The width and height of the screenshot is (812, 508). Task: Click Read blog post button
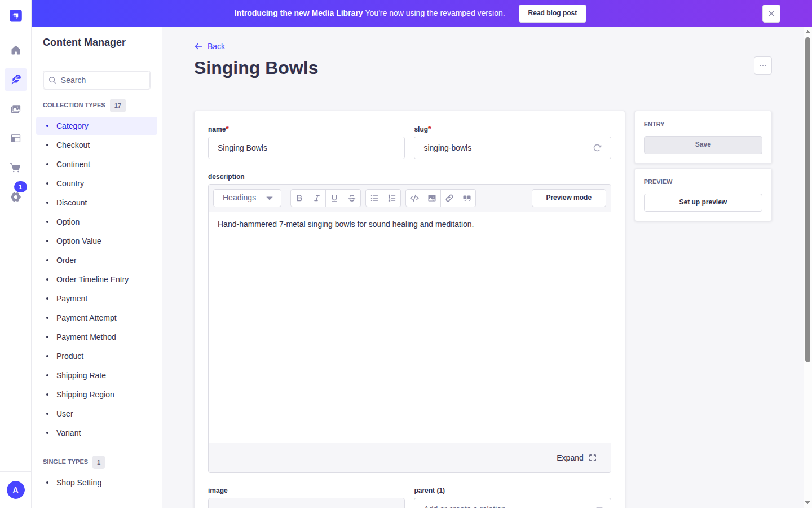tap(553, 14)
